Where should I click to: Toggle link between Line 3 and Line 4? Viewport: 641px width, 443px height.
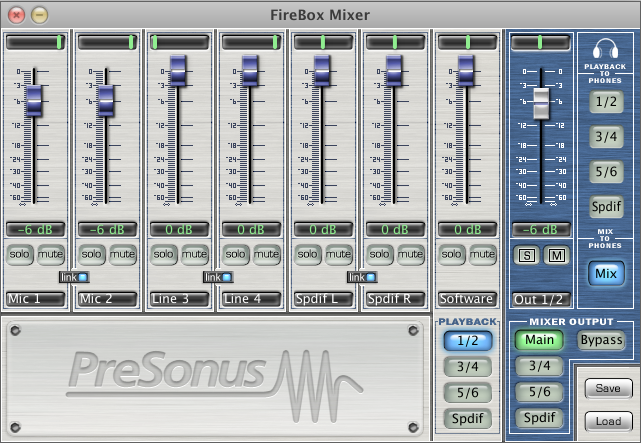click(218, 277)
